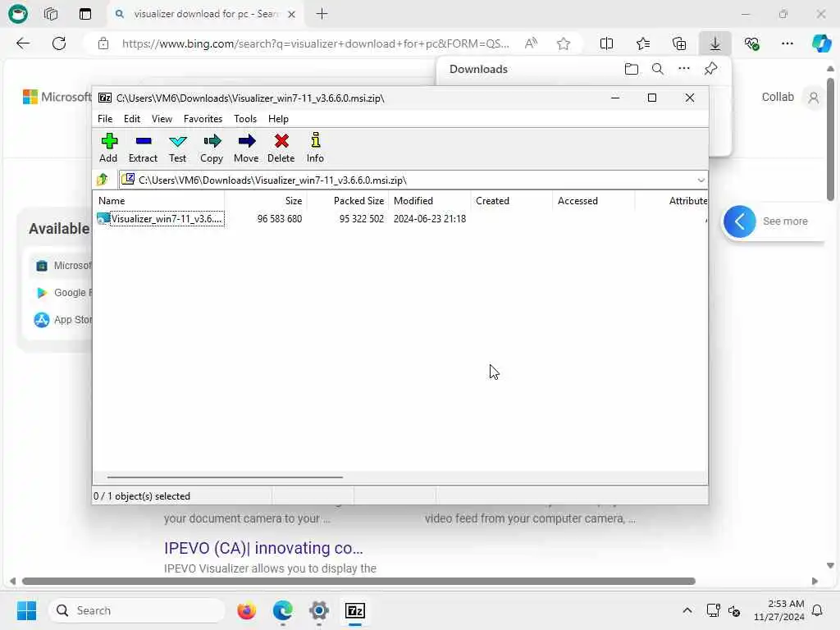Close the visualizer download search tab

(x=291, y=15)
